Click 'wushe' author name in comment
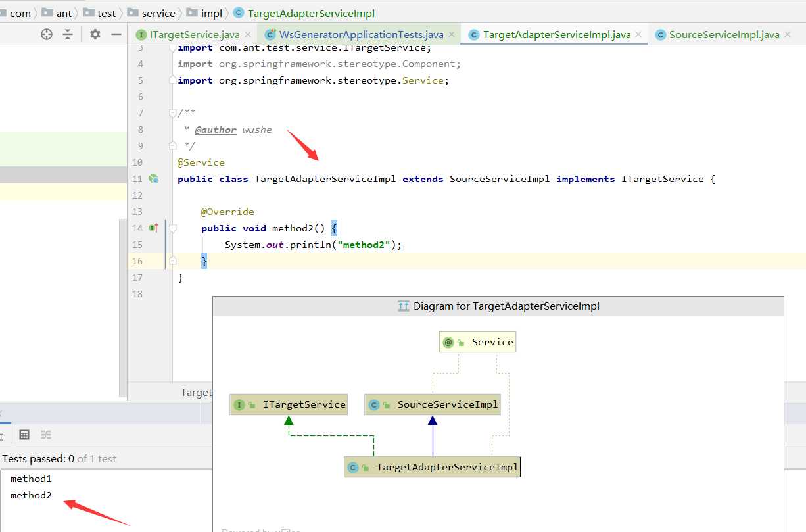806x532 pixels. [x=257, y=130]
